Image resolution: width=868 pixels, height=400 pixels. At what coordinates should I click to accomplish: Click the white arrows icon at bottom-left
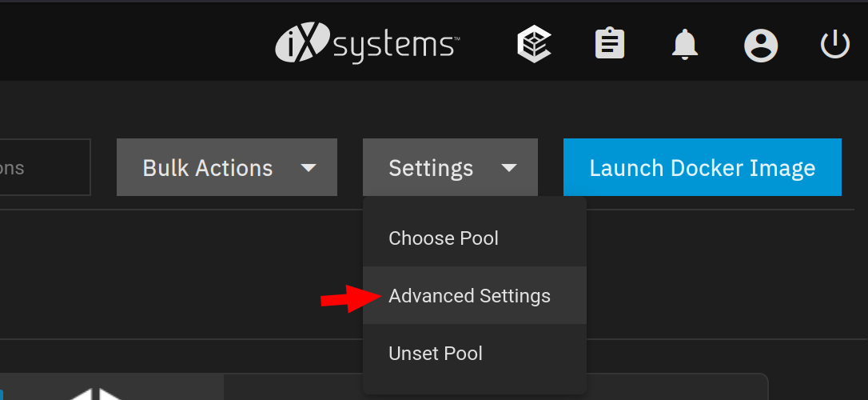pyautogui.click(x=96, y=394)
